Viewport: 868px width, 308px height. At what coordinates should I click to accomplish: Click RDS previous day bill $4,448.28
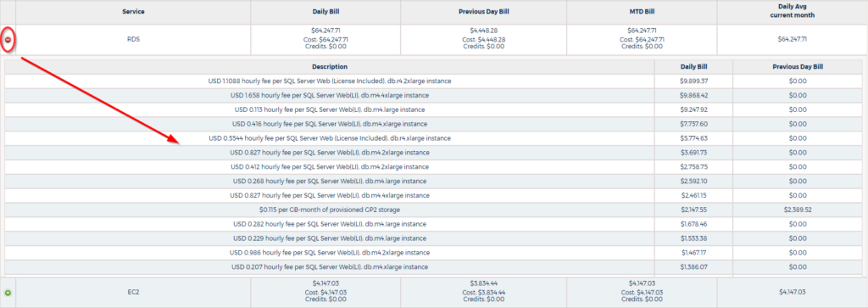[x=483, y=32]
